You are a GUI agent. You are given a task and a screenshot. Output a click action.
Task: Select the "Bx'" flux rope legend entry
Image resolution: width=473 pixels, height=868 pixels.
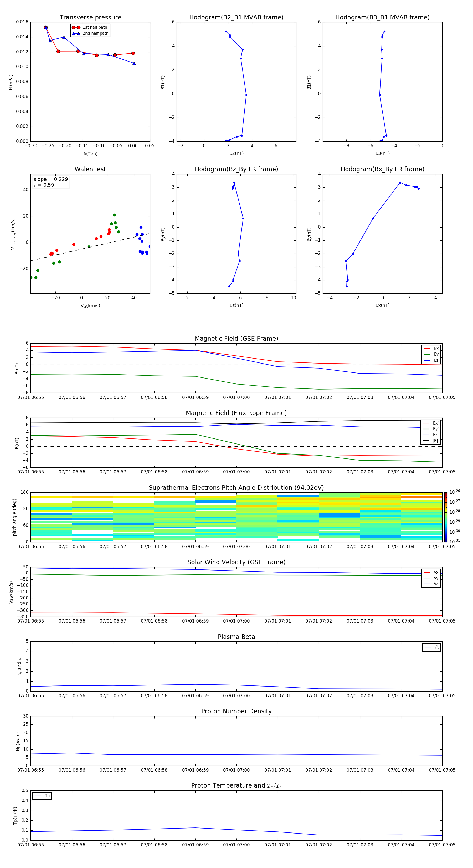[x=431, y=423]
